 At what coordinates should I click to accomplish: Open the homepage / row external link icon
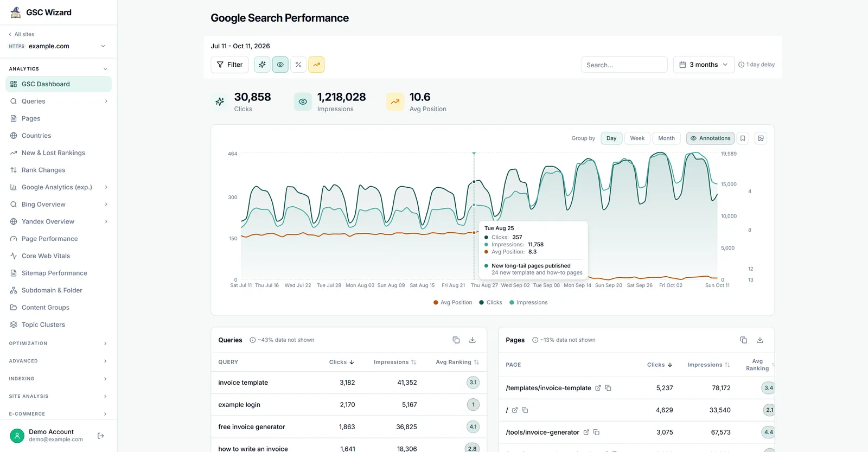515,410
